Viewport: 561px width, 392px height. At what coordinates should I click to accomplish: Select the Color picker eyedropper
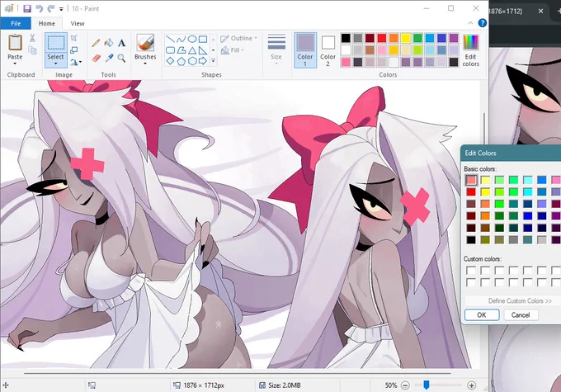tap(109, 58)
